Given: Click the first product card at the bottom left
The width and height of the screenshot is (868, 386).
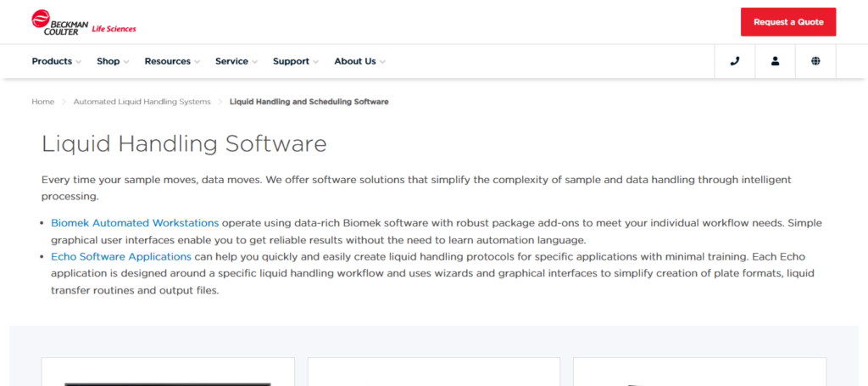Looking at the screenshot, I should tap(168, 372).
